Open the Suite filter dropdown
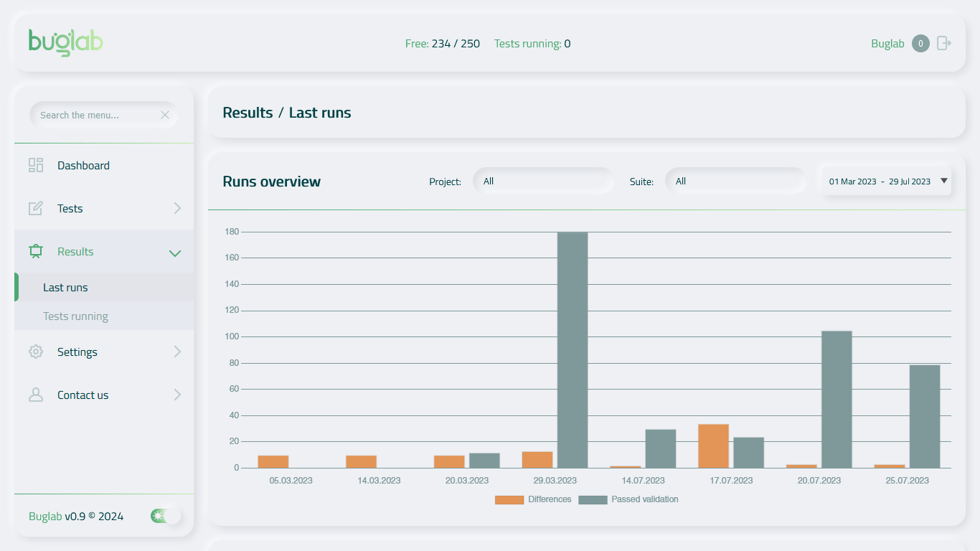The image size is (980, 551). 735,182
